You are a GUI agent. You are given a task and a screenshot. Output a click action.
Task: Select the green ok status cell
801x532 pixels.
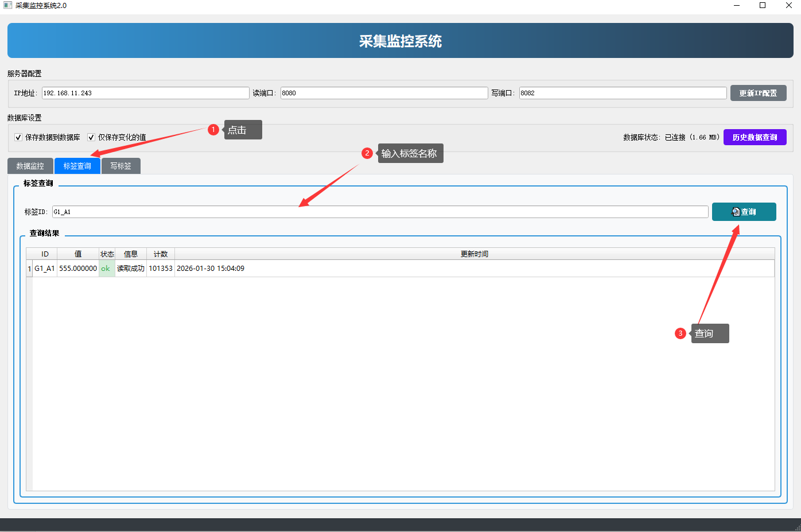pos(106,269)
